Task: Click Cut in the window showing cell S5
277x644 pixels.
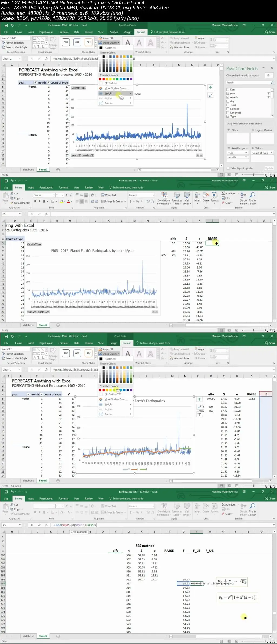Action: (14, 194)
